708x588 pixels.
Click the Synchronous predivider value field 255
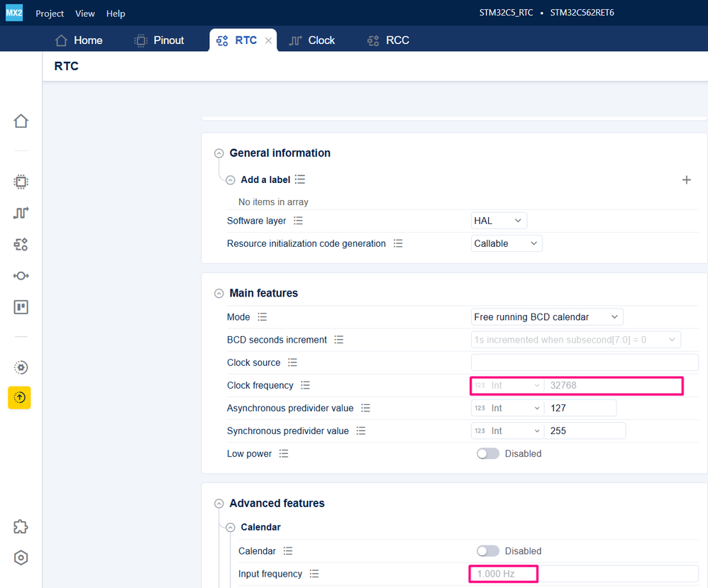point(585,431)
